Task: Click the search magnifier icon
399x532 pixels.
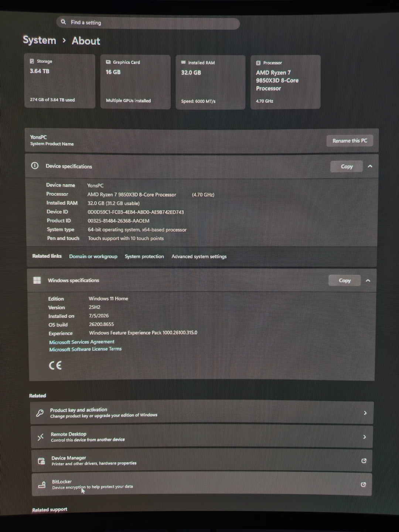Action: pos(64,22)
